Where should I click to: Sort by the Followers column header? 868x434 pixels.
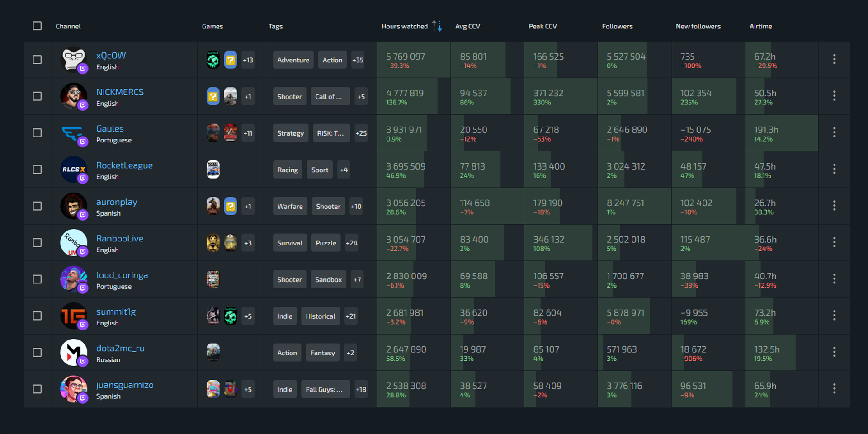[x=617, y=26]
